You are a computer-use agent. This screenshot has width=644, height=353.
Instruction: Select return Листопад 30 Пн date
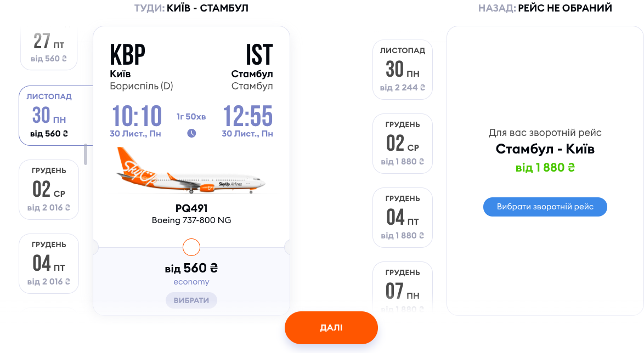[x=403, y=70]
